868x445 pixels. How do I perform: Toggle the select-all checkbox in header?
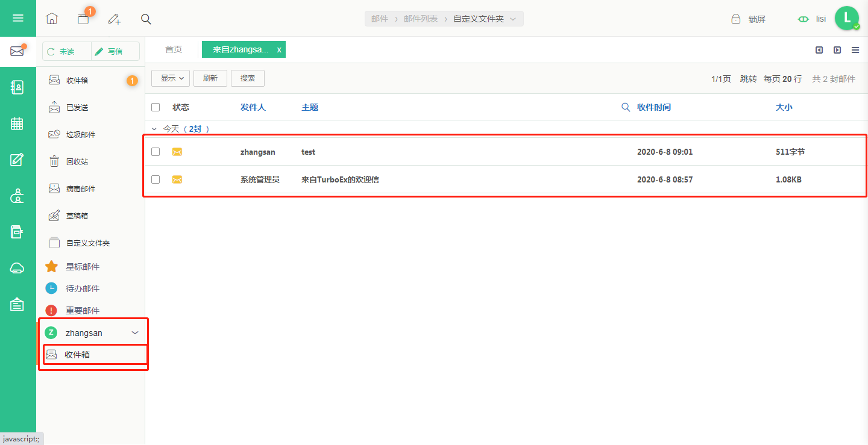(x=156, y=107)
